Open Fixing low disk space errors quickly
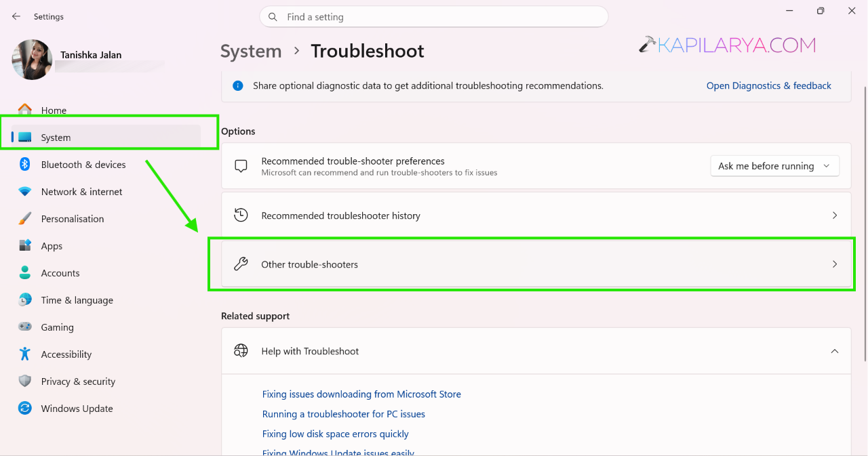This screenshot has height=456, width=868. pos(336,434)
